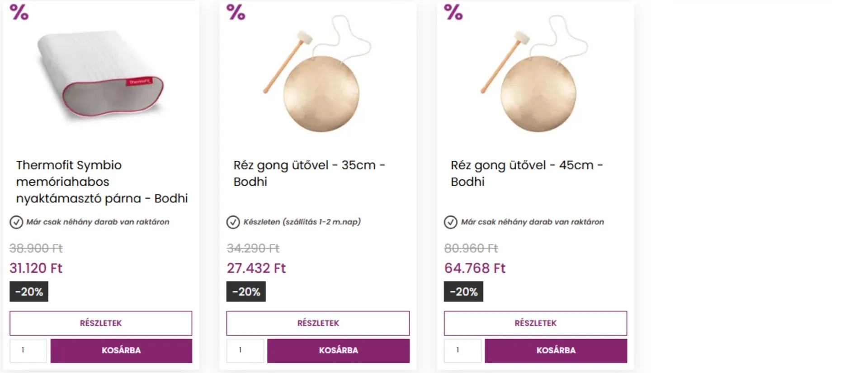Focus the quantity field for the 35cm gong
Viewport: 868px width, 373px height.
[x=245, y=350]
